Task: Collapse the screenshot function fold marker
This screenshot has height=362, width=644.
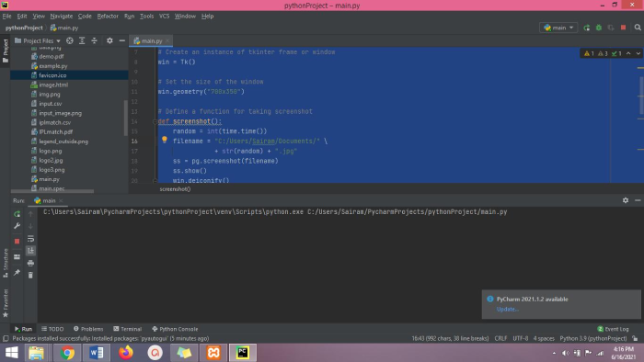Action: pos(155,122)
